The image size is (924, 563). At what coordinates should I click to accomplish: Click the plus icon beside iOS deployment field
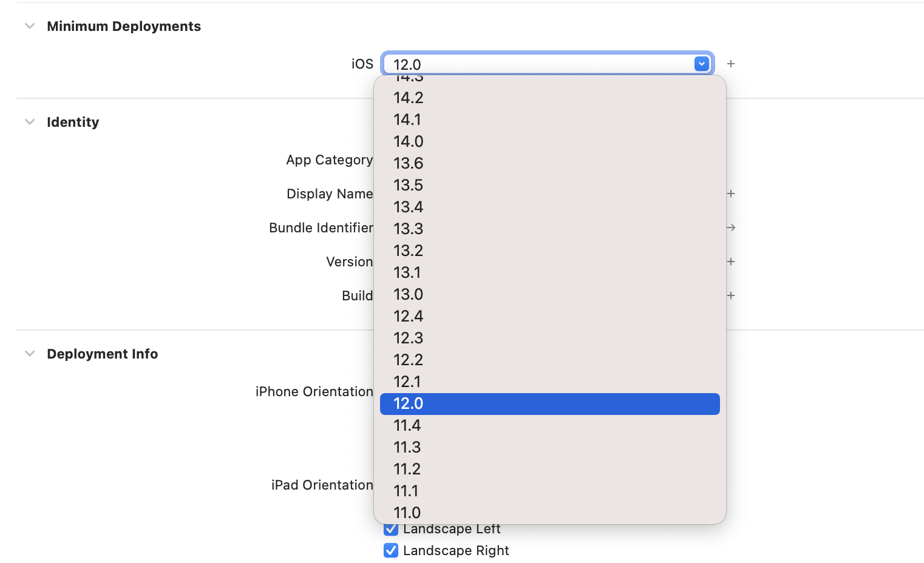(731, 64)
